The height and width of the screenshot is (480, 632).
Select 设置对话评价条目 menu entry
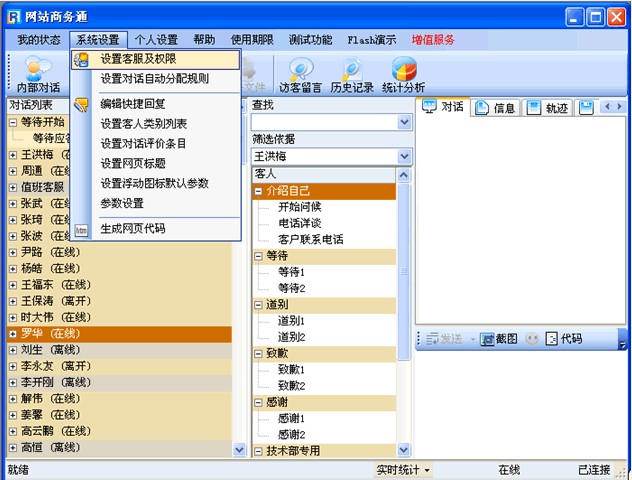tap(156, 143)
